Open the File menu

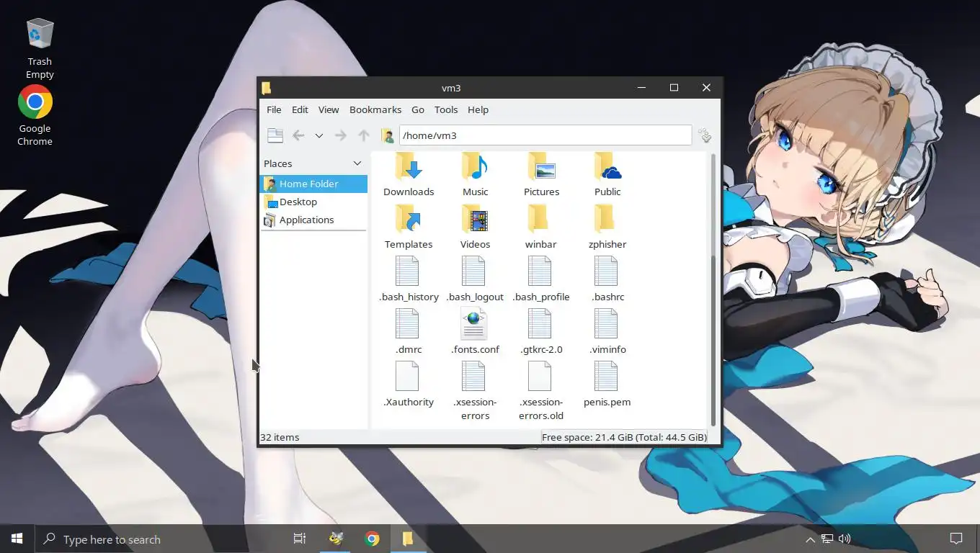pyautogui.click(x=274, y=109)
